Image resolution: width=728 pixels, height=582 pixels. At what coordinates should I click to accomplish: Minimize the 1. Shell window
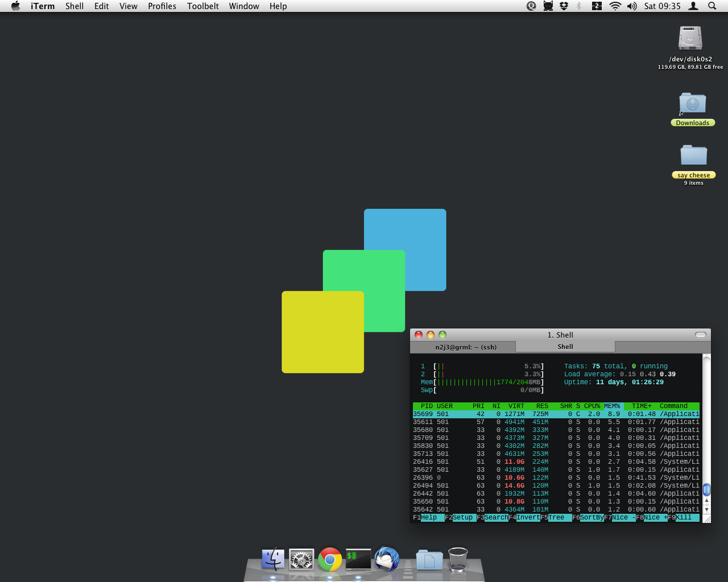click(x=431, y=335)
